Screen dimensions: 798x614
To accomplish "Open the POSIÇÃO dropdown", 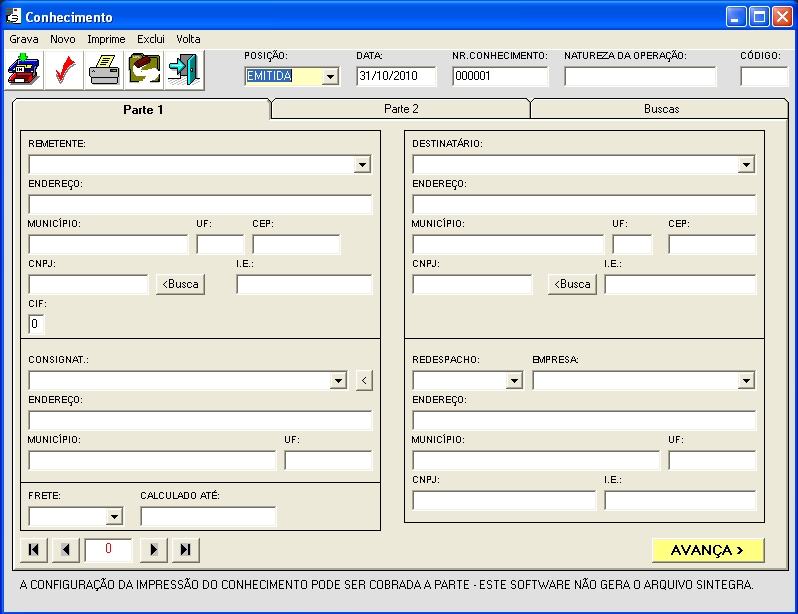I will pos(331,77).
